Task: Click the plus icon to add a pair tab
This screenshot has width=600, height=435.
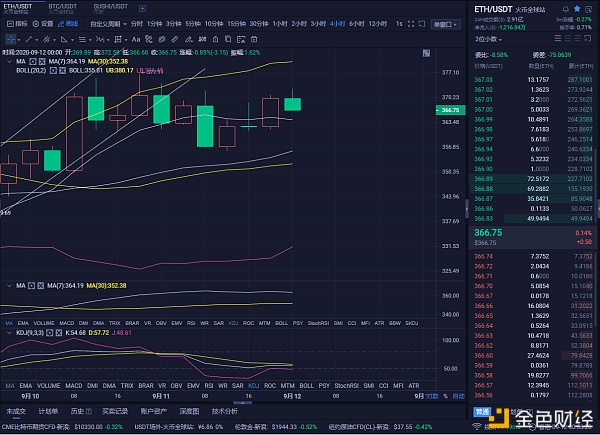Action: click(x=142, y=8)
